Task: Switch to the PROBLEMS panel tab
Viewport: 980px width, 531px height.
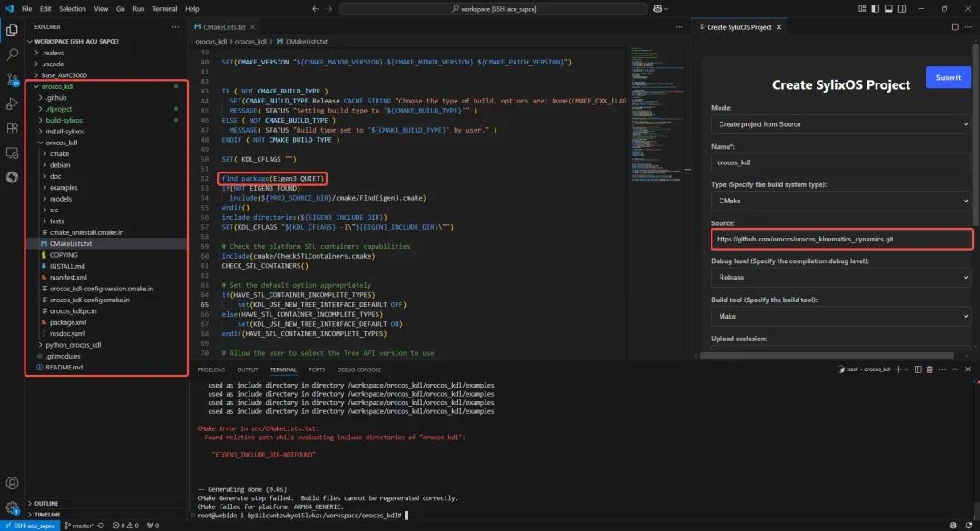Action: [211, 369]
